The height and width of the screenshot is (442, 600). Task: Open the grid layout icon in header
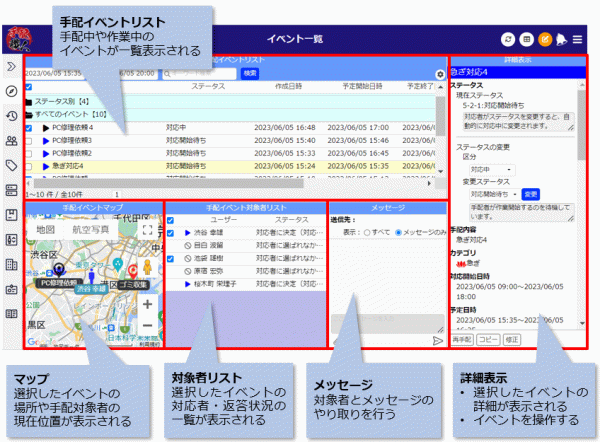click(527, 39)
